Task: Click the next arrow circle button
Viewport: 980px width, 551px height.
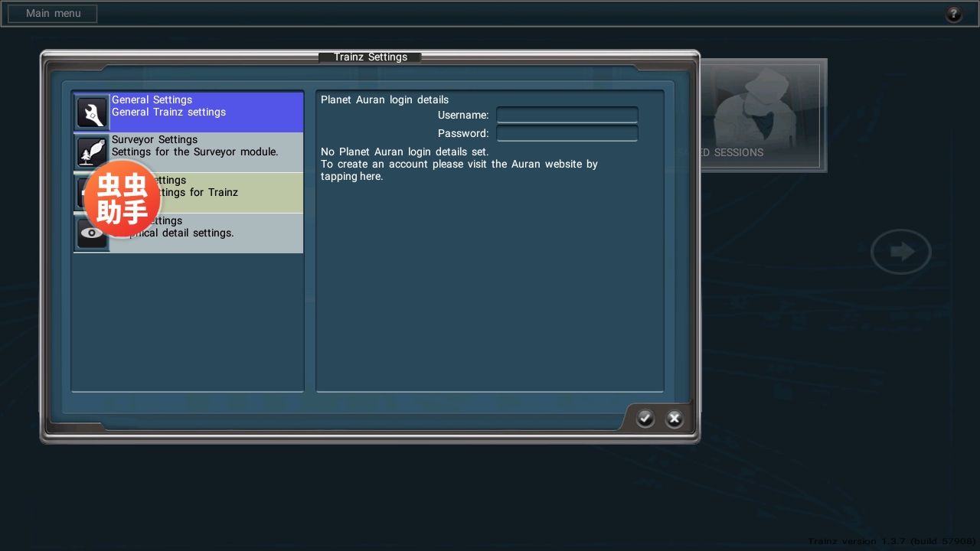Action: (901, 252)
